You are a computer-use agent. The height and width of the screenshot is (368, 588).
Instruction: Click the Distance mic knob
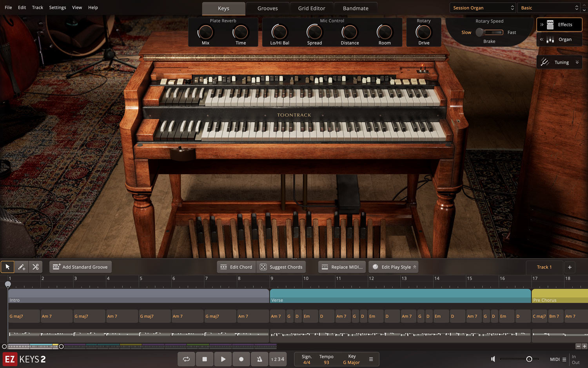(350, 32)
